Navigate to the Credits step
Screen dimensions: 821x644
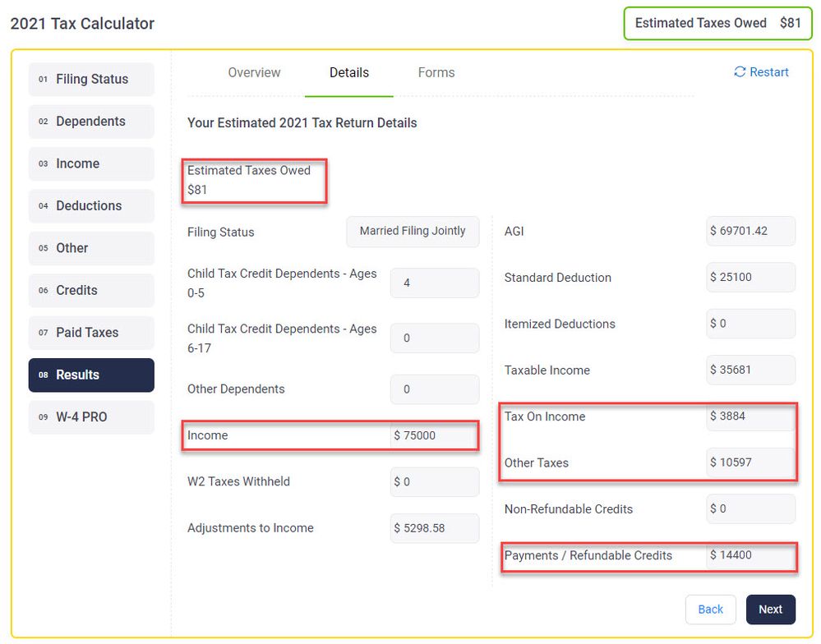click(x=91, y=291)
